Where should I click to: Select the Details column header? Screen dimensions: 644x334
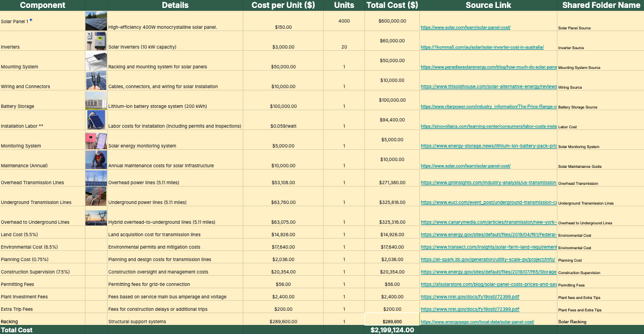(x=175, y=5)
